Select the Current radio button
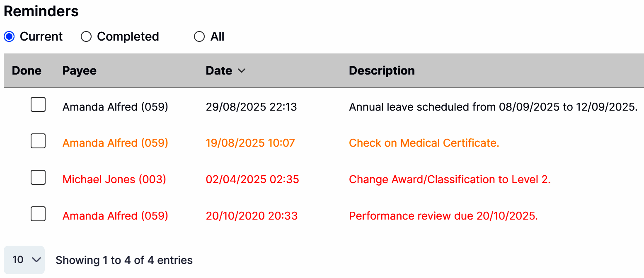 pos(9,37)
